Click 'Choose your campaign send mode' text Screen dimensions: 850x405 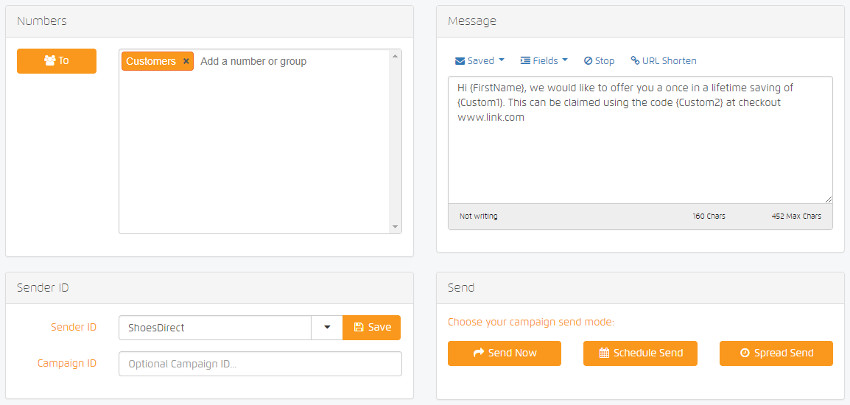click(531, 323)
